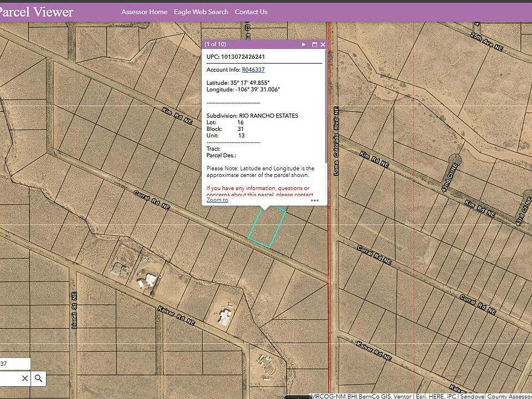Click the Subdivision: RIO RANCHO ESTATES text
The width and height of the screenshot is (532, 399).
pos(253,116)
